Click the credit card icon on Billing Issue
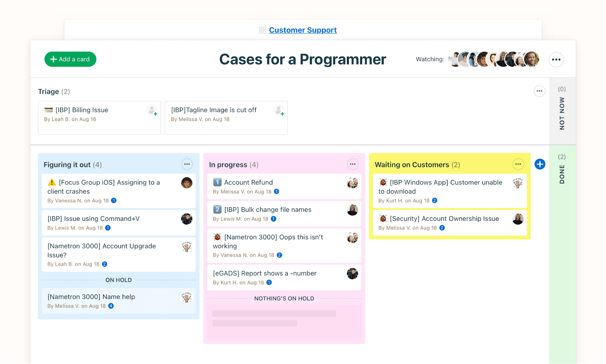Viewport: 606px width, 364px height. coord(48,110)
